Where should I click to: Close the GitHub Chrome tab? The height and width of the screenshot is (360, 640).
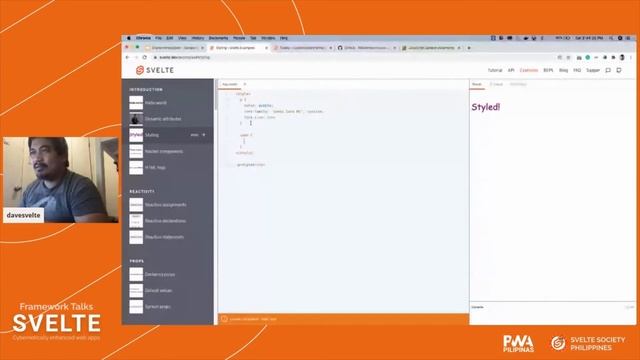click(x=395, y=48)
